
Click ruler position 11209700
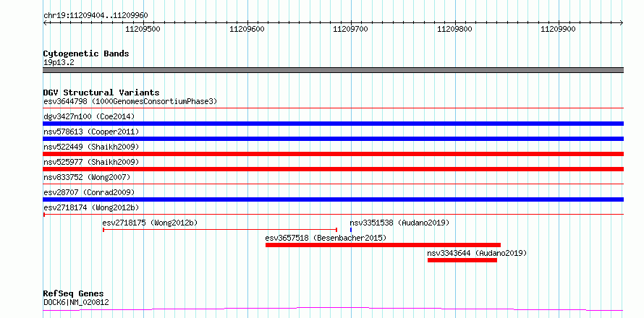tap(350, 29)
